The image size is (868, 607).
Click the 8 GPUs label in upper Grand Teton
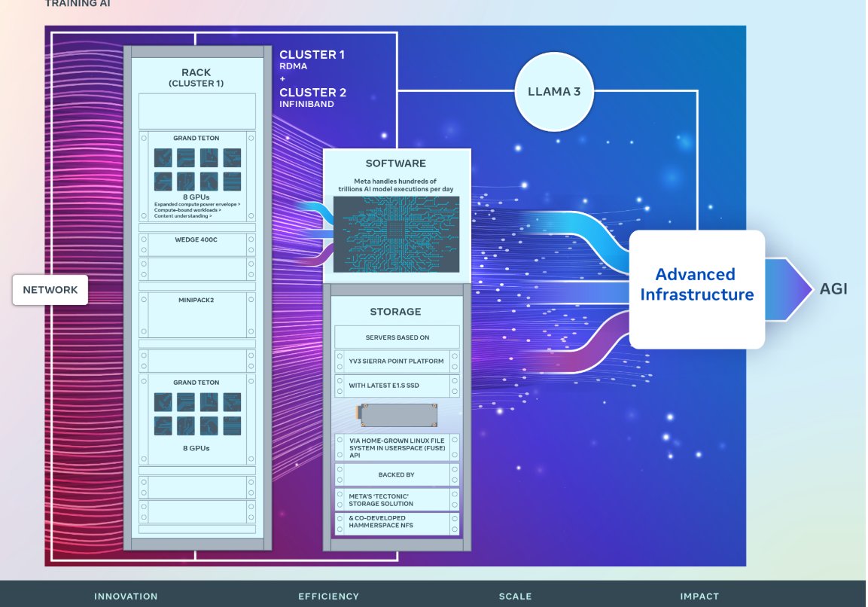pyautogui.click(x=196, y=197)
